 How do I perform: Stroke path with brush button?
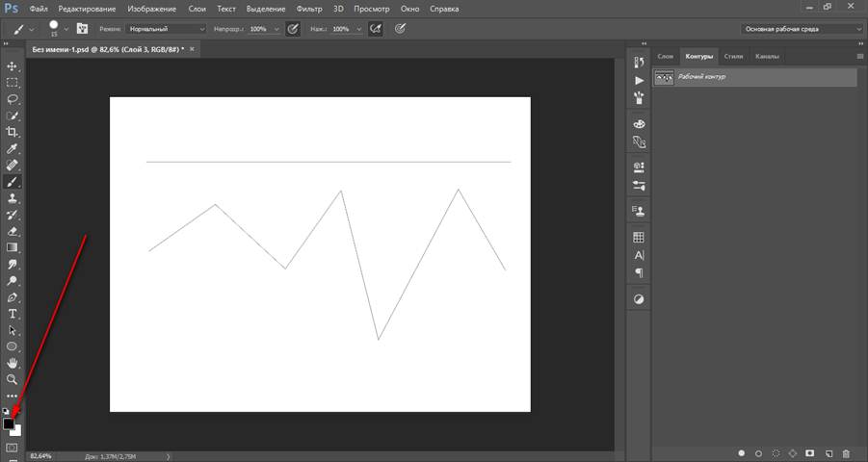pos(759,453)
